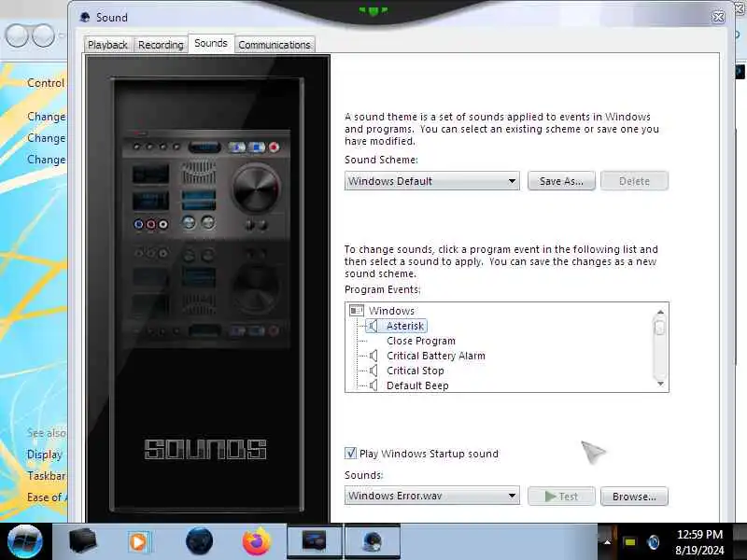Select the Close Program event
The image size is (747, 560).
pyautogui.click(x=421, y=341)
